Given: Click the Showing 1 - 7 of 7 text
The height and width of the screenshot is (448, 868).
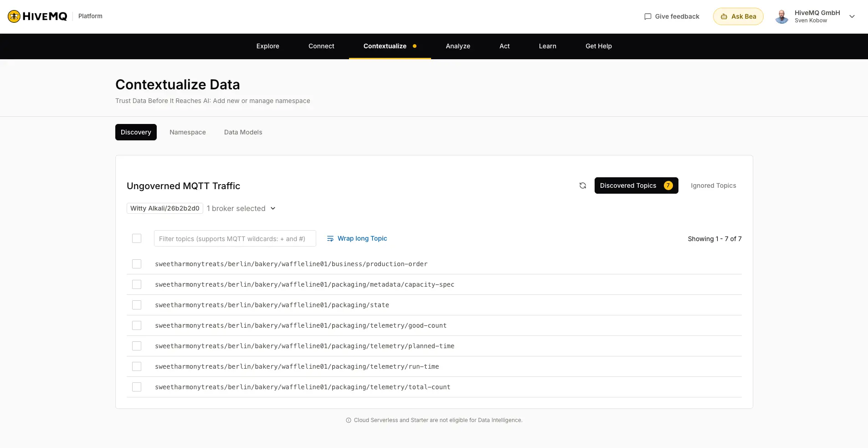Looking at the screenshot, I should (x=715, y=239).
